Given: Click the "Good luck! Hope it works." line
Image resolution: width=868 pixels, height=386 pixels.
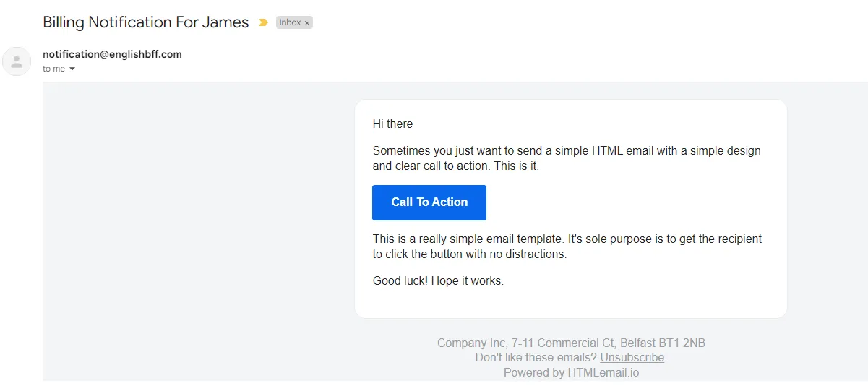Looking at the screenshot, I should [x=438, y=280].
